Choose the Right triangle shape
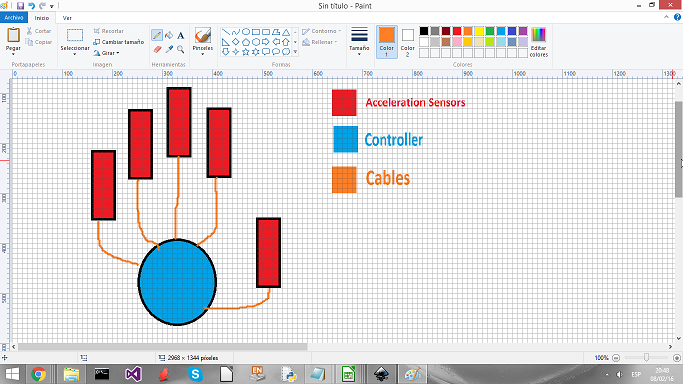The height and width of the screenshot is (384, 683). coord(226,42)
